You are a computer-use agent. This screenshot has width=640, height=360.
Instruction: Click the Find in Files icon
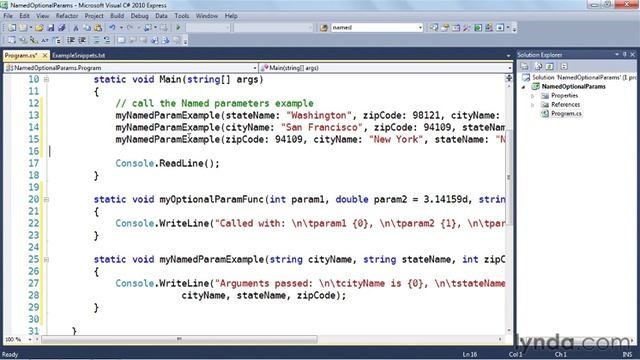324,28
